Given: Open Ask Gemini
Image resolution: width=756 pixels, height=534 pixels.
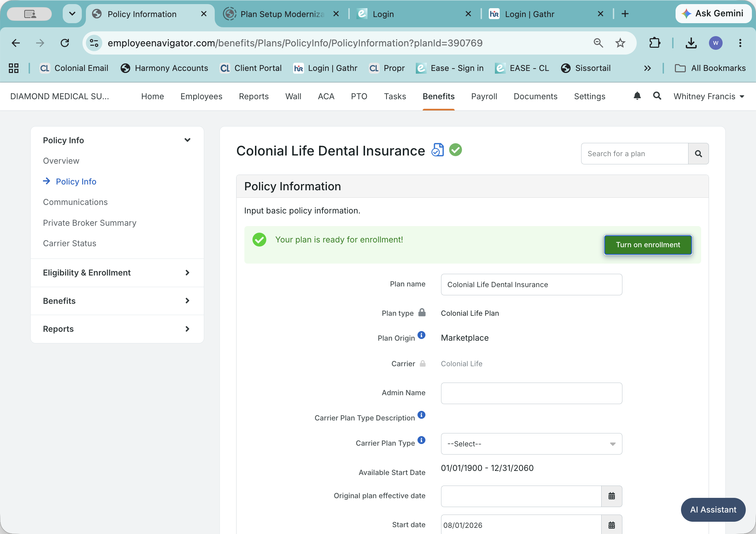Looking at the screenshot, I should [713, 14].
